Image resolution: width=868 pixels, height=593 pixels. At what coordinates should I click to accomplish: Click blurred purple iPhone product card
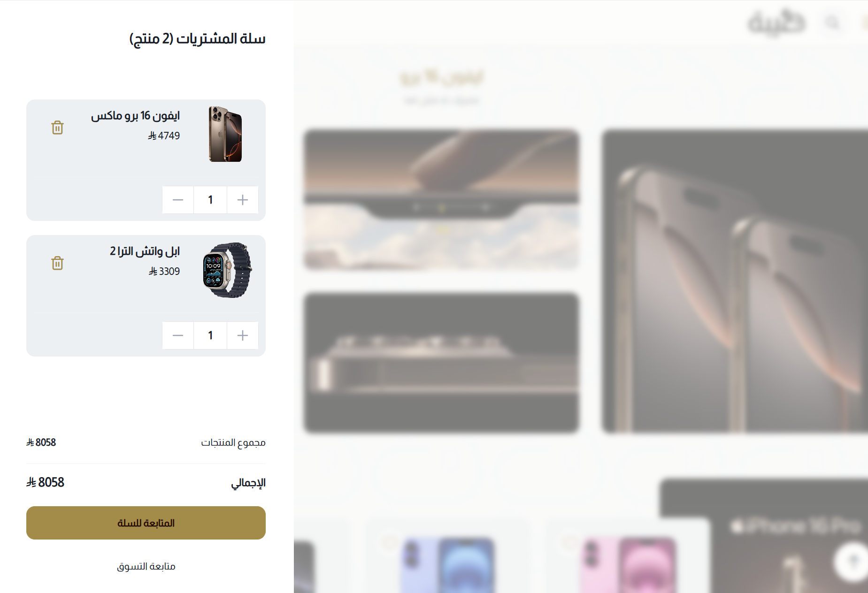(x=448, y=556)
